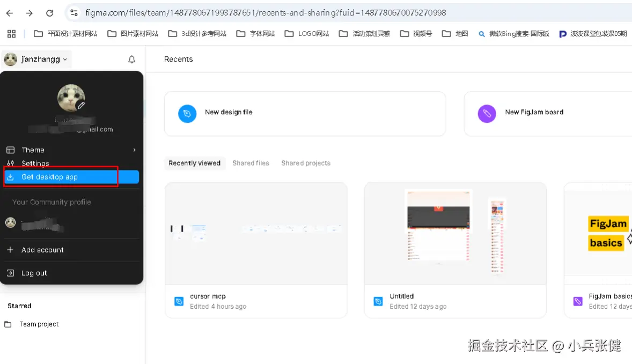Open the 活动策划灵感 bookmark folder

pyautogui.click(x=364, y=34)
